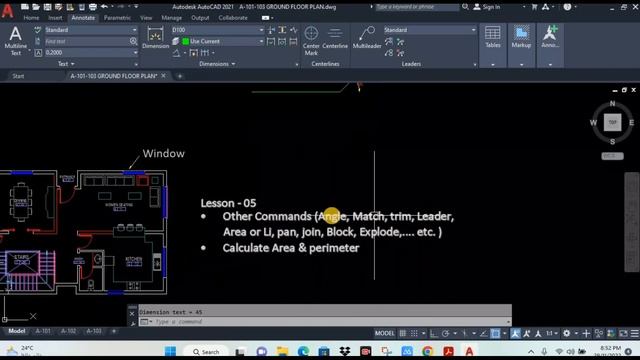Image resolution: width=640 pixels, height=360 pixels.
Task: Toggle ortho mode in status bar
Action: (434, 333)
